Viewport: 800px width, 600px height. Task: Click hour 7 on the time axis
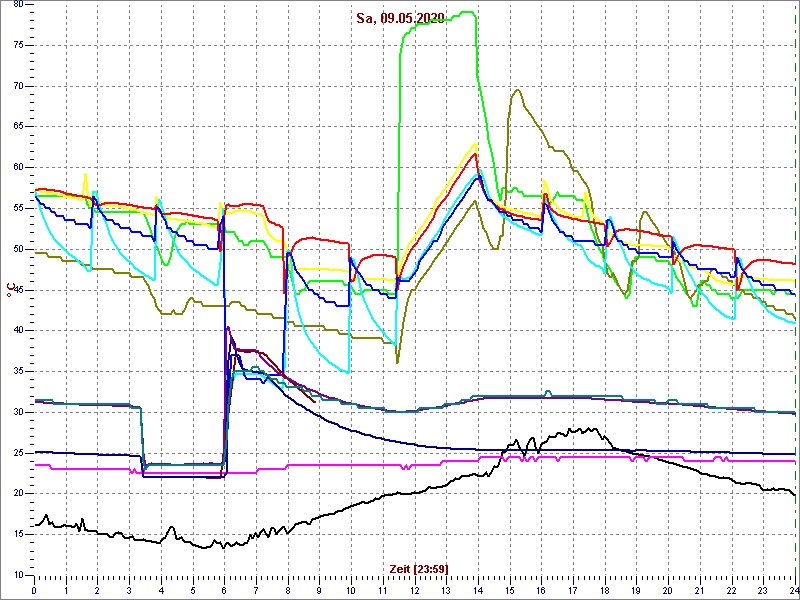point(256,589)
